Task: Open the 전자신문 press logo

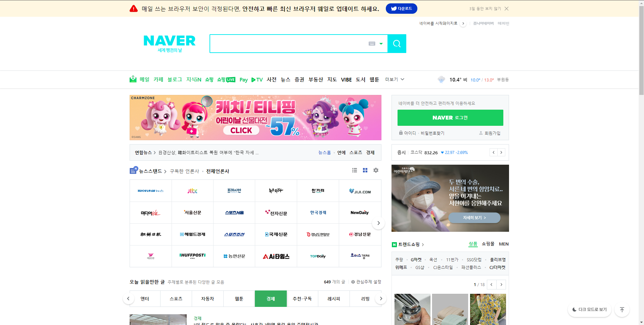Action: (x=276, y=213)
